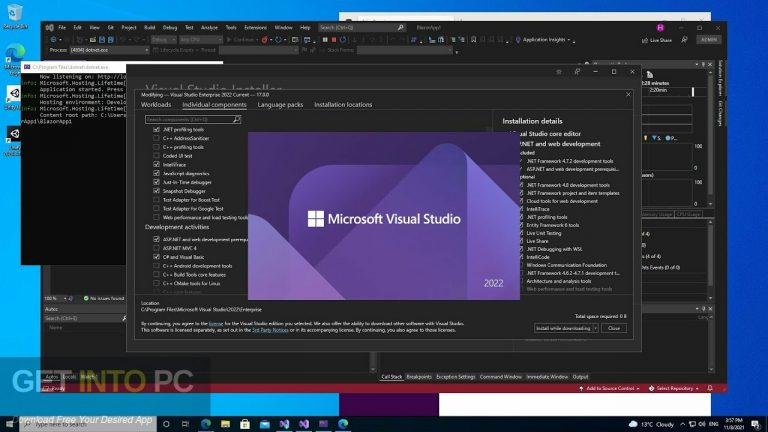Click the Save All icon in toolbar
768x432 pixels.
(x=111, y=40)
